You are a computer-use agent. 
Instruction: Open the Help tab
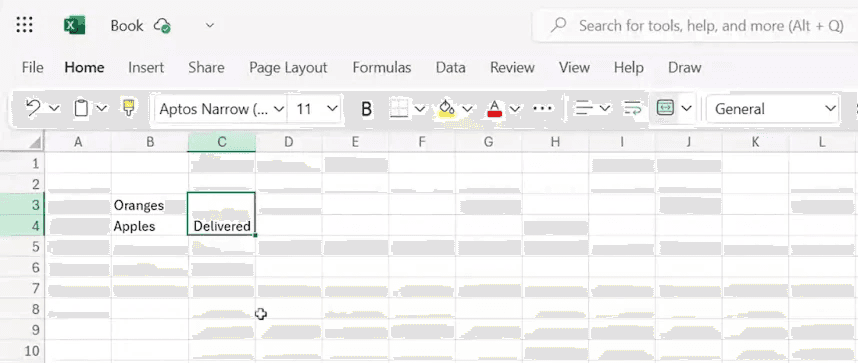(x=628, y=67)
